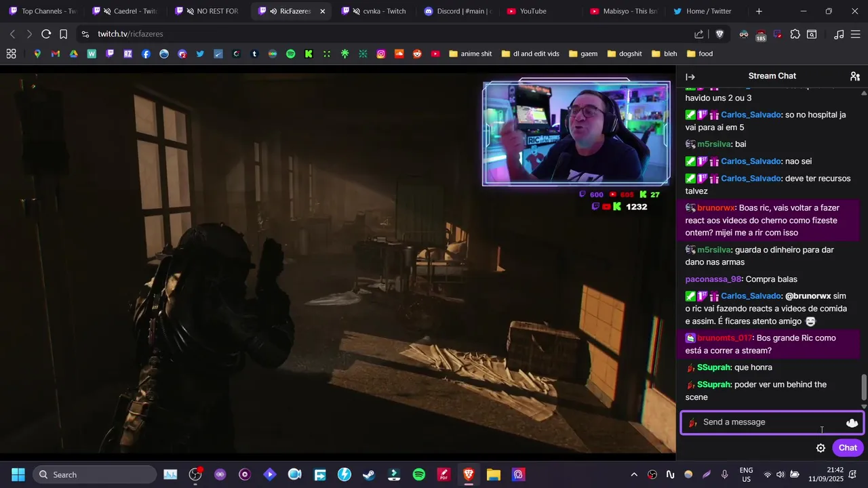Image resolution: width=868 pixels, height=488 pixels.
Task: Open the 'gaem' bookmarks folder
Action: click(583, 54)
